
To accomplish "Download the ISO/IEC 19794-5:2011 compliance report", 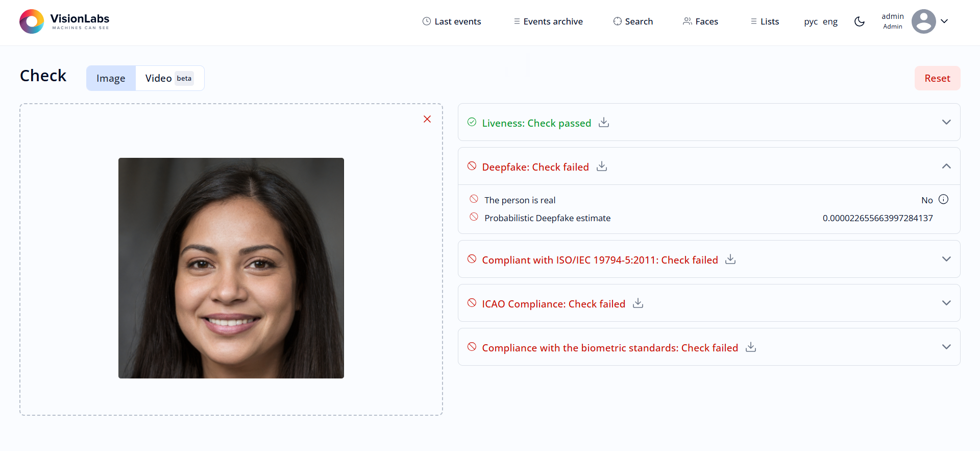I will pos(730,259).
